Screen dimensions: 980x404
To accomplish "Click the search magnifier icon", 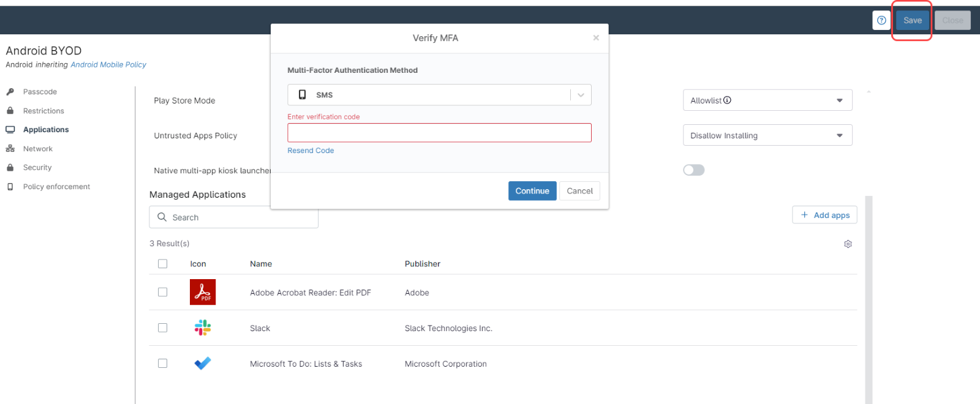I will 162,217.
